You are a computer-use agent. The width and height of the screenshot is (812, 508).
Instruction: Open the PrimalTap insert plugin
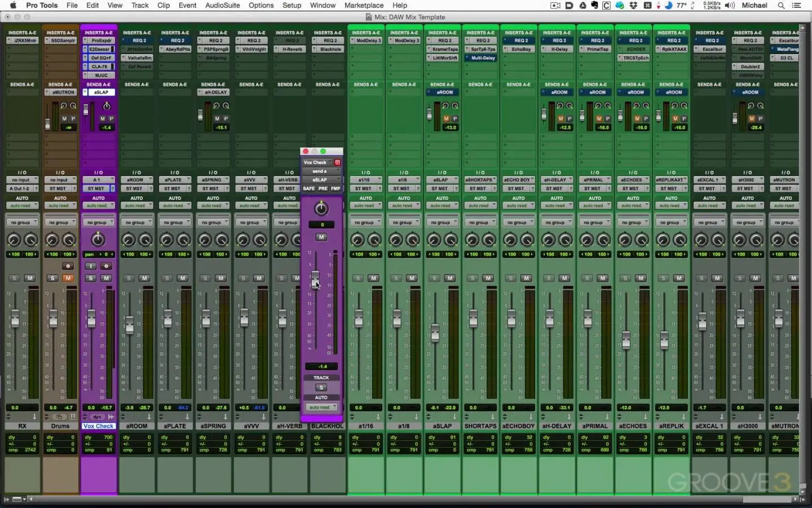[597, 49]
